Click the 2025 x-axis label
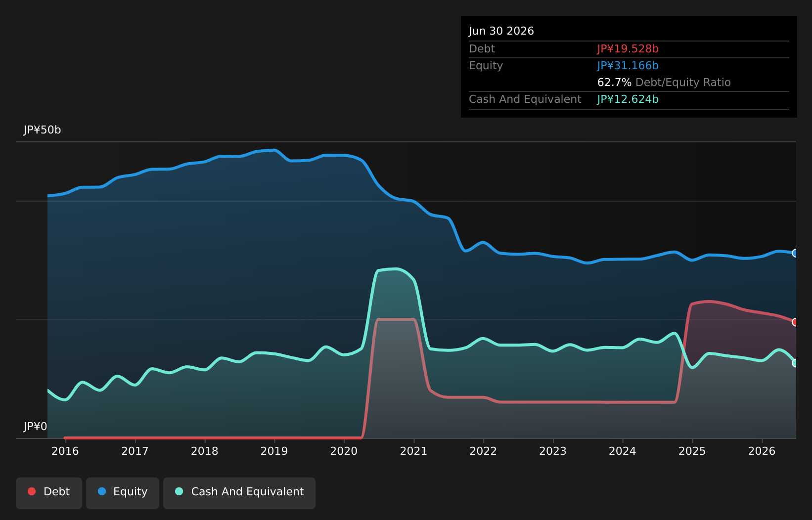 click(692, 451)
